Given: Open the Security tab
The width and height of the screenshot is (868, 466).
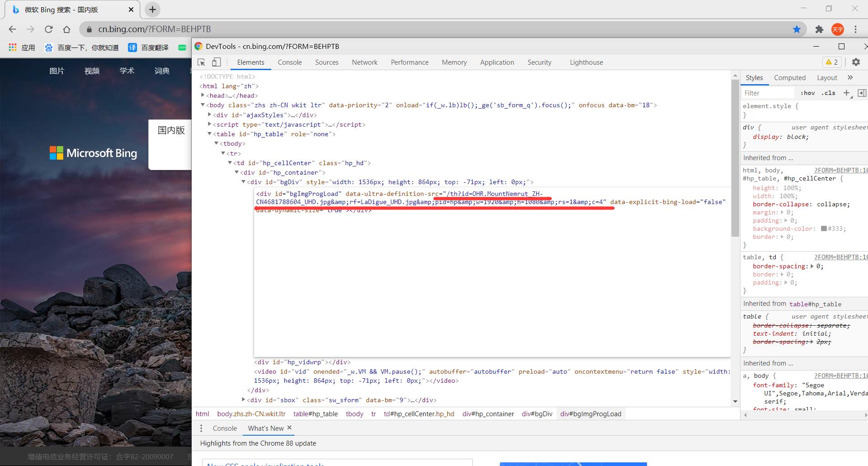Looking at the screenshot, I should pos(539,62).
